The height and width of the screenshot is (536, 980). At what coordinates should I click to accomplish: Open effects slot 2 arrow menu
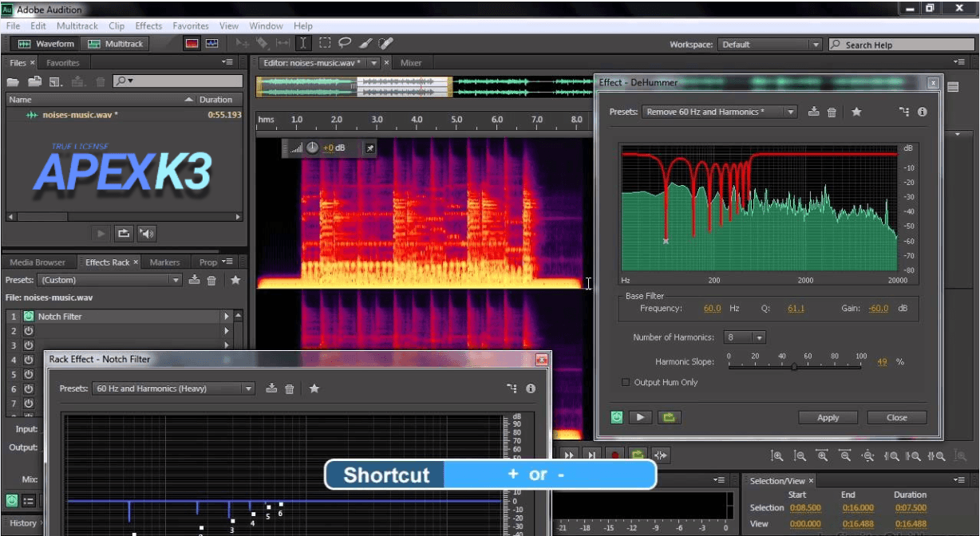coord(227,331)
